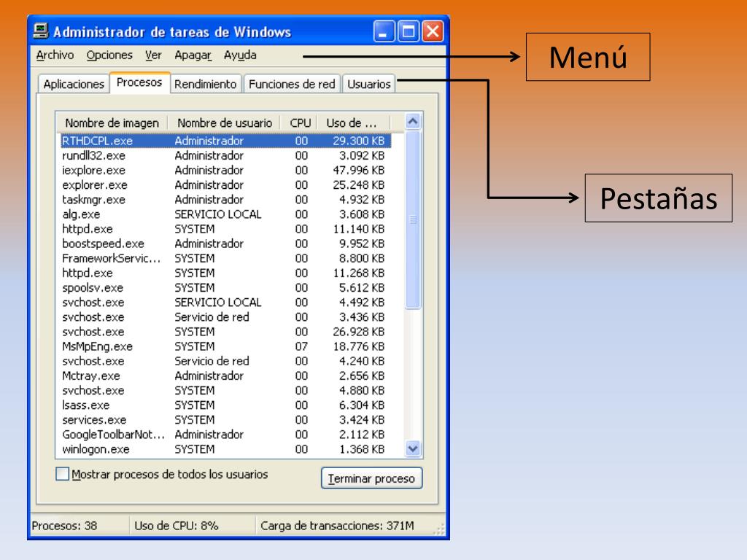The height and width of the screenshot is (560, 747).
Task: Click the scrollbar down arrow
Action: pos(413,448)
